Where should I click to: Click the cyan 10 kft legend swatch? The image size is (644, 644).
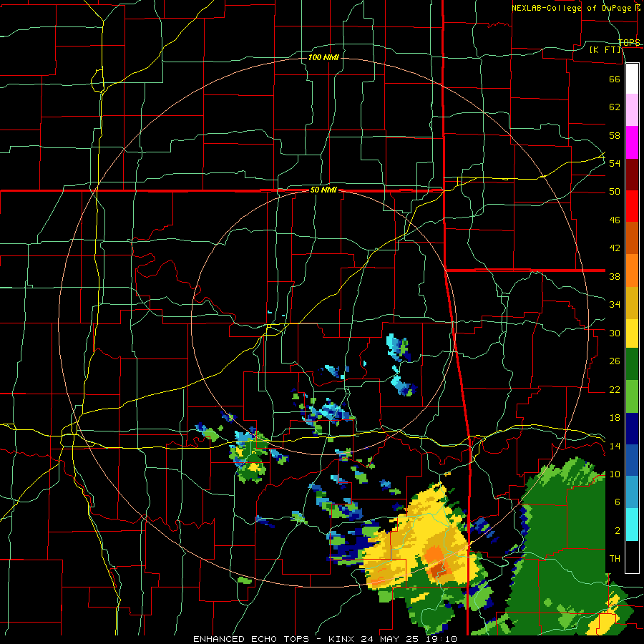pos(632,525)
